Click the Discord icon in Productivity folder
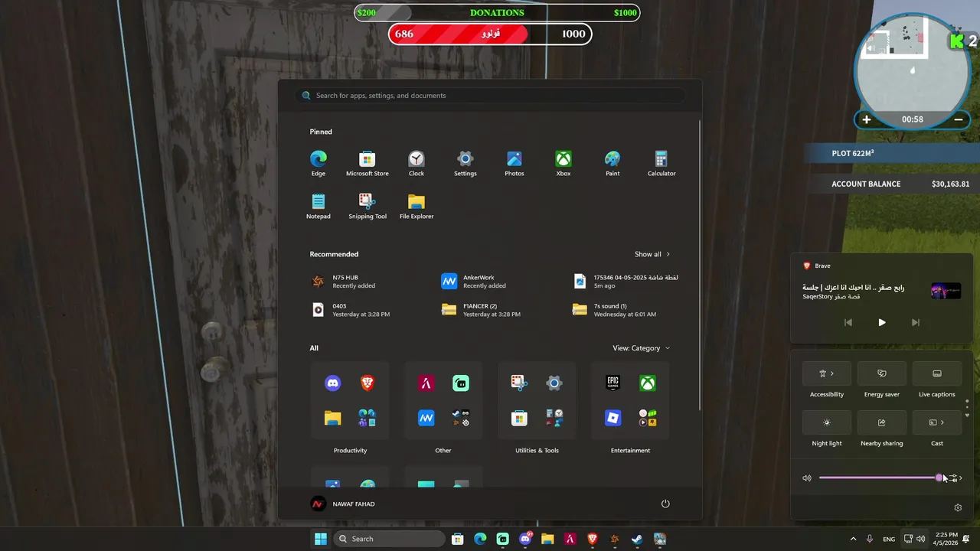This screenshot has height=551, width=980. pos(333,383)
